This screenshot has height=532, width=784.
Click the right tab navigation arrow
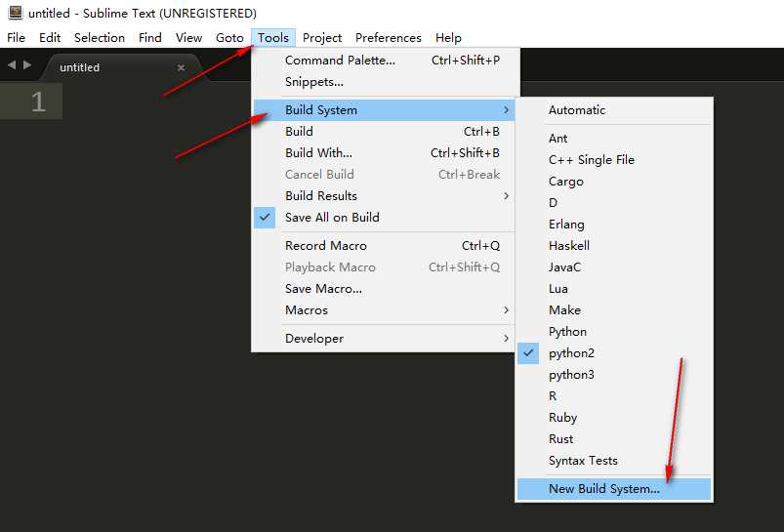[x=27, y=65]
